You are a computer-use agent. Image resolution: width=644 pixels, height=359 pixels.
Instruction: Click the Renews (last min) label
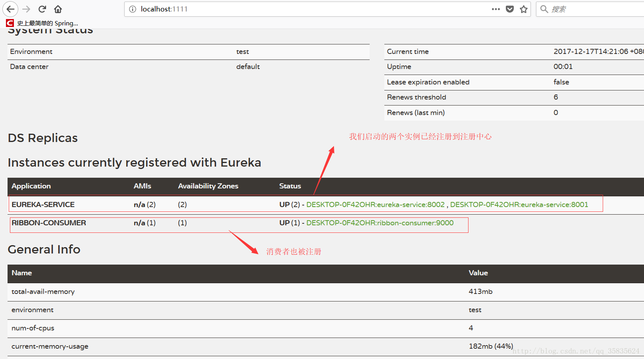click(416, 113)
